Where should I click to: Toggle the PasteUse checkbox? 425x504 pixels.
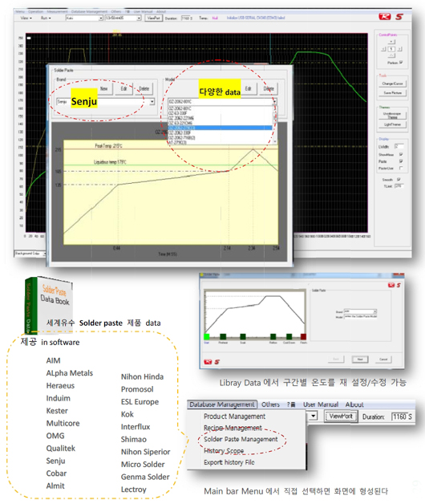click(x=401, y=168)
